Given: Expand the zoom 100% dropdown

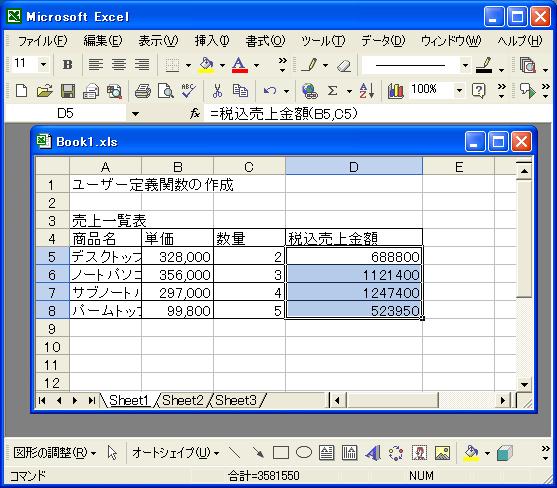Looking at the screenshot, I should pyautogui.click(x=459, y=91).
